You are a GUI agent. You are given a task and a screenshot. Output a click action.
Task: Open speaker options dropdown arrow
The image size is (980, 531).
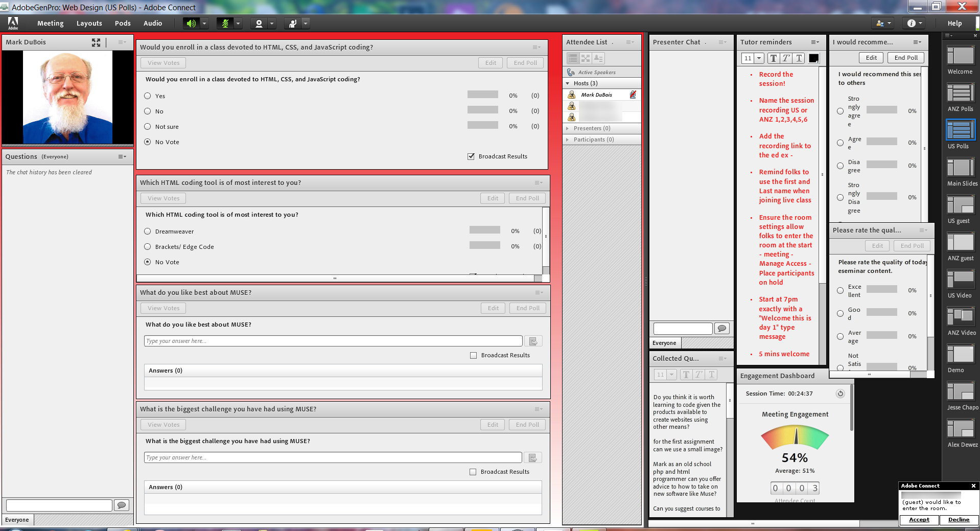coord(204,24)
